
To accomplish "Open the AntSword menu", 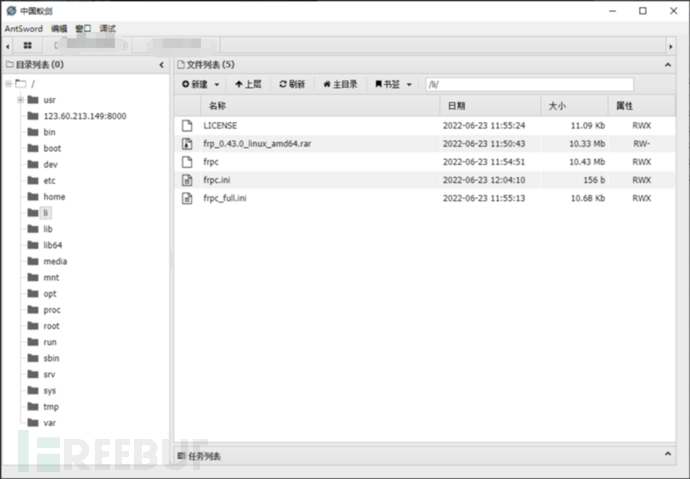I will [x=24, y=29].
